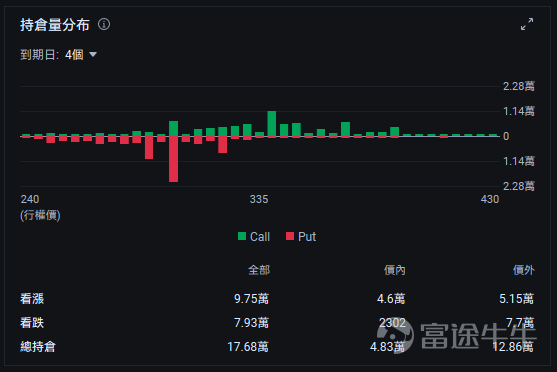The height and width of the screenshot is (372, 557).
Task: Click the 全部 column header
Action: (x=259, y=270)
